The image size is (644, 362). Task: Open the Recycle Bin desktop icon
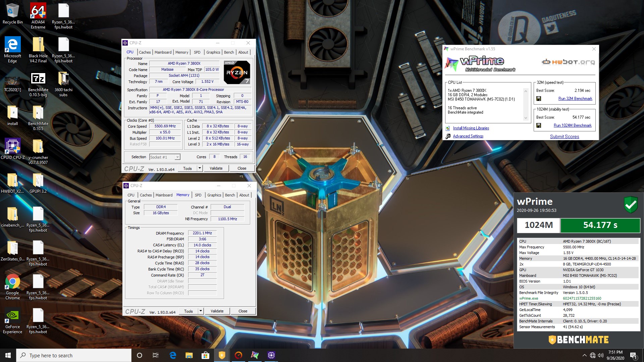tap(13, 14)
